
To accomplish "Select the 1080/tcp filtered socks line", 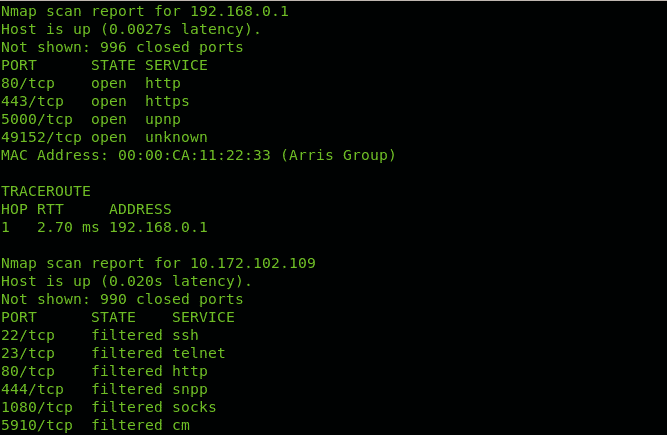I will [109, 407].
